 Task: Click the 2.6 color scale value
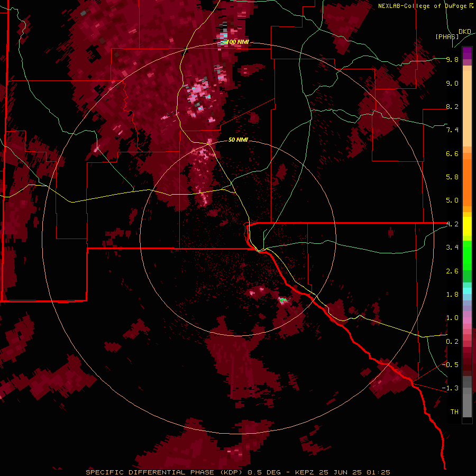(x=452, y=271)
